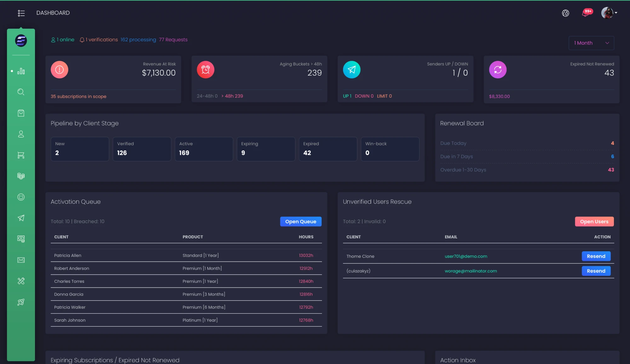Open the envelope mail sidebar icon
Image resolution: width=630 pixels, height=364 pixels.
pyautogui.click(x=21, y=260)
